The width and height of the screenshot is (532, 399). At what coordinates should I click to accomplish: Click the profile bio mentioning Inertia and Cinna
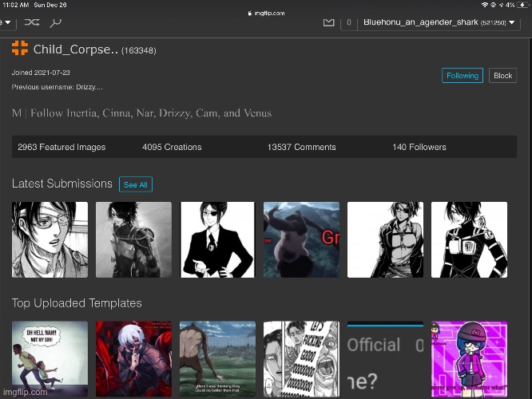coord(142,113)
